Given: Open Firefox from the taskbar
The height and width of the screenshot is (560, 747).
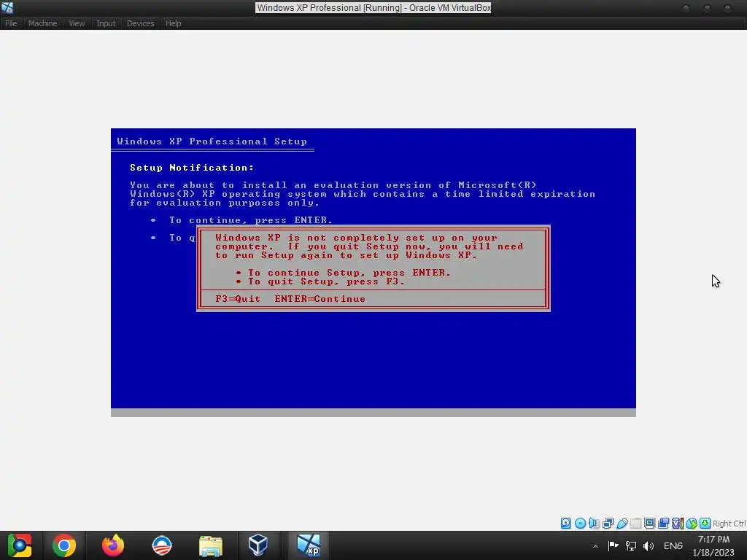Looking at the screenshot, I should [113, 545].
